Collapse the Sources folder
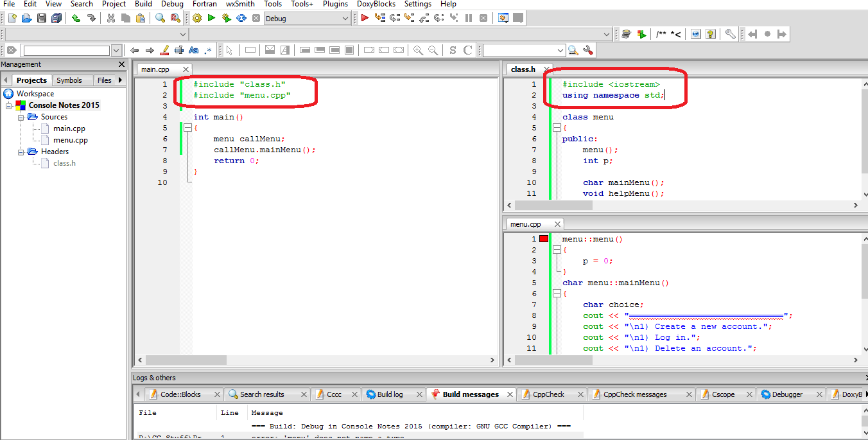The image size is (868, 440). coord(21,117)
